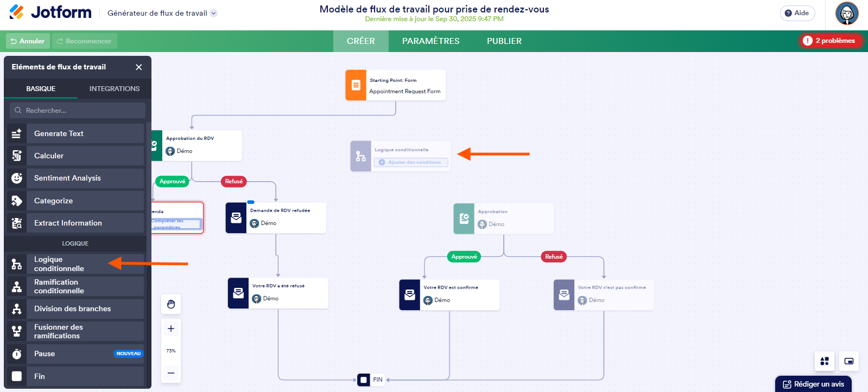Pick the Division des branches element

[x=72, y=309]
